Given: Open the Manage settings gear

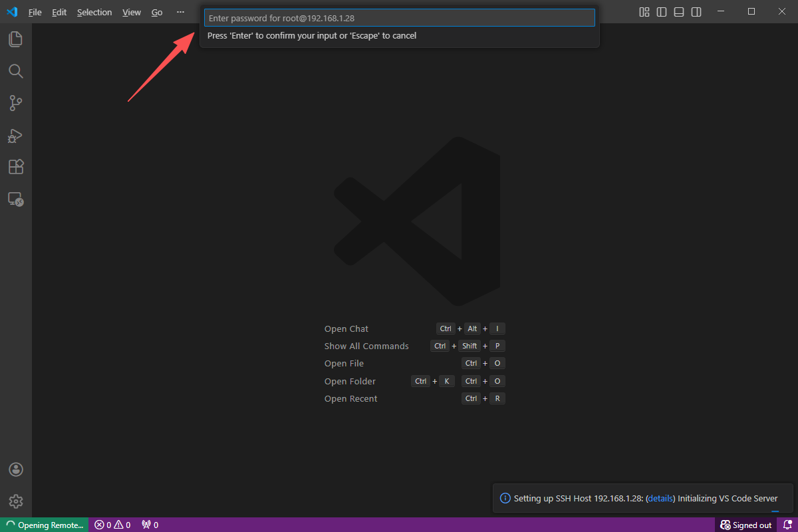Looking at the screenshot, I should coord(16,501).
